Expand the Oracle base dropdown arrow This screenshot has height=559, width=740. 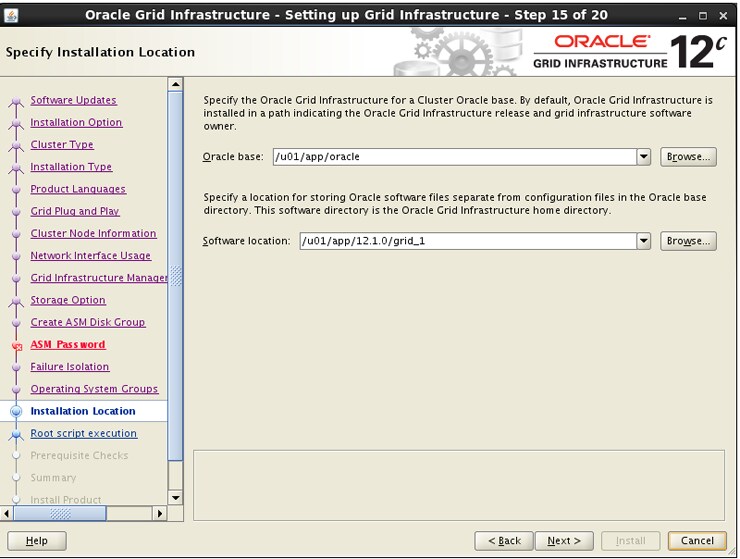pyautogui.click(x=644, y=157)
